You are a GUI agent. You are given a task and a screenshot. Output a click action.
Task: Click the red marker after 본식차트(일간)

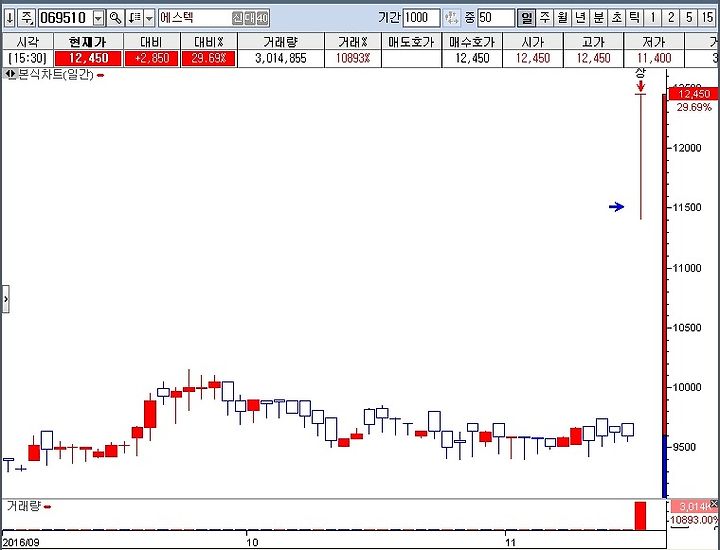click(x=100, y=75)
